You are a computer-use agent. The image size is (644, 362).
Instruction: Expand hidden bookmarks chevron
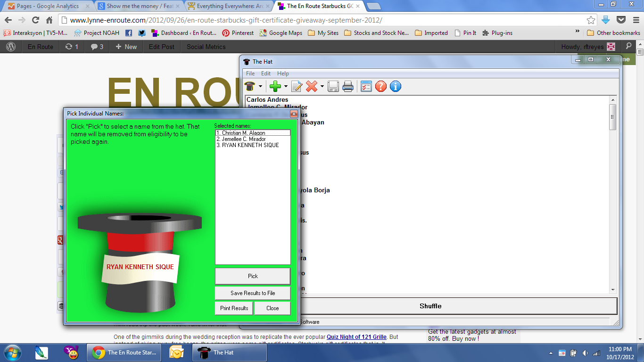pos(578,32)
